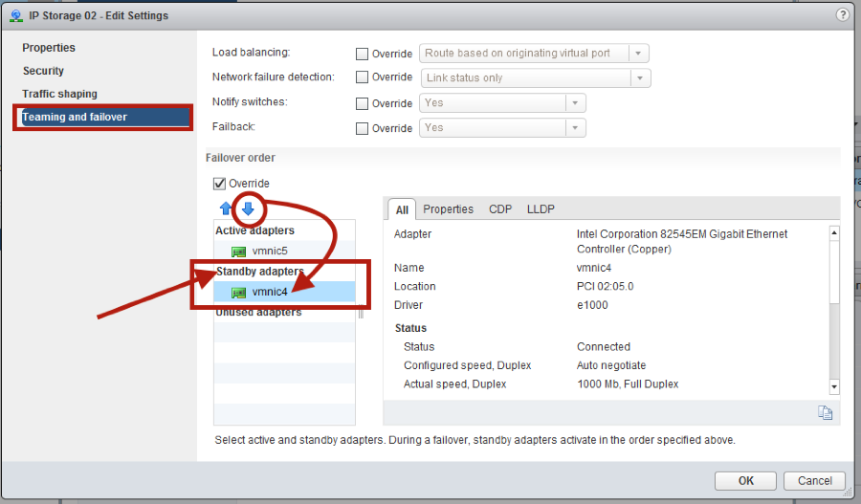Click the vmnic4 network adapter icon
The width and height of the screenshot is (861, 504).
(239, 293)
